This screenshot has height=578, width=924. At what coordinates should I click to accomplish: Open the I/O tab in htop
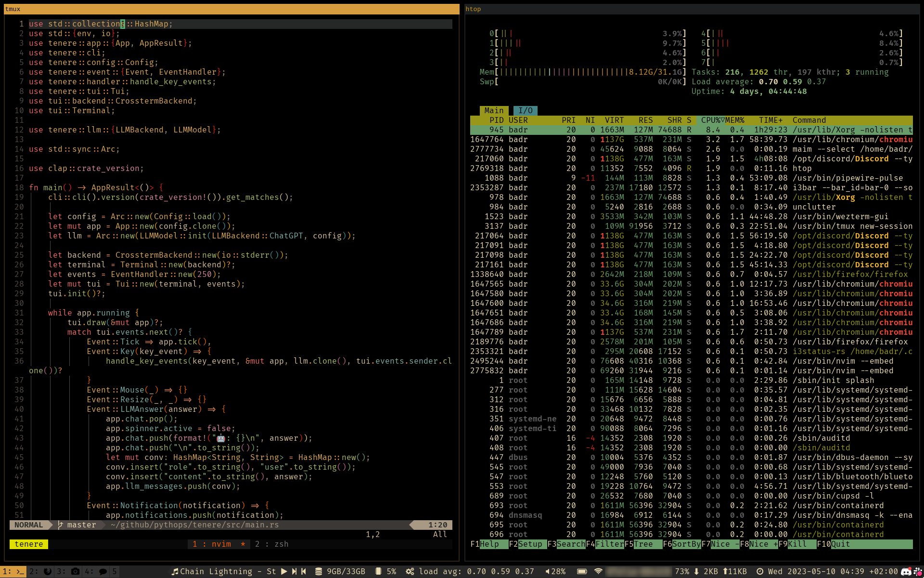tap(525, 110)
